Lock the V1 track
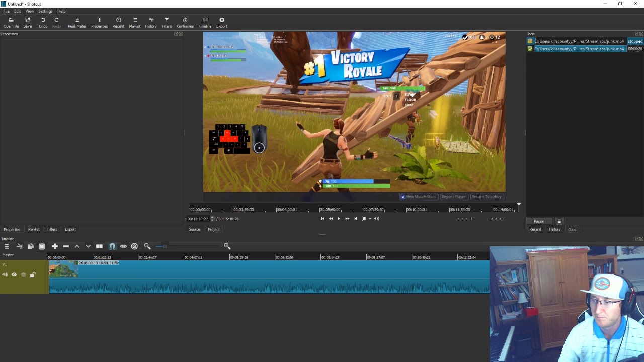 pos(33,274)
